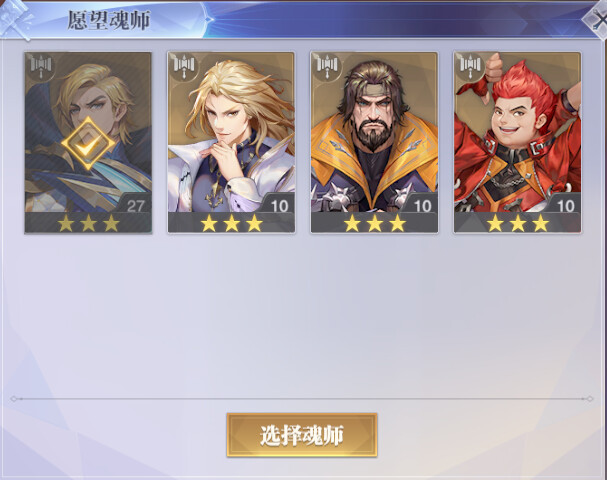607x480 pixels.
Task: Click the 10 badge on long-haired blond card
Action: point(279,206)
